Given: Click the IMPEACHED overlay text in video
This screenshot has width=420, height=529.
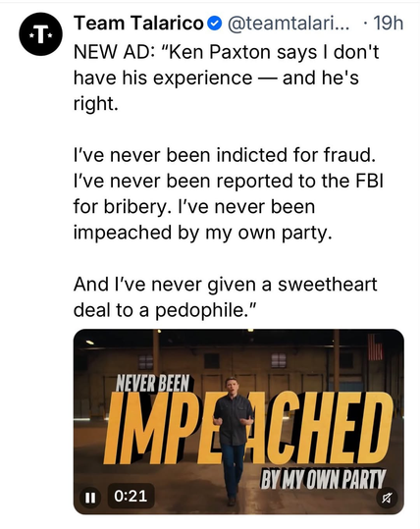Looking at the screenshot, I should point(248,429).
